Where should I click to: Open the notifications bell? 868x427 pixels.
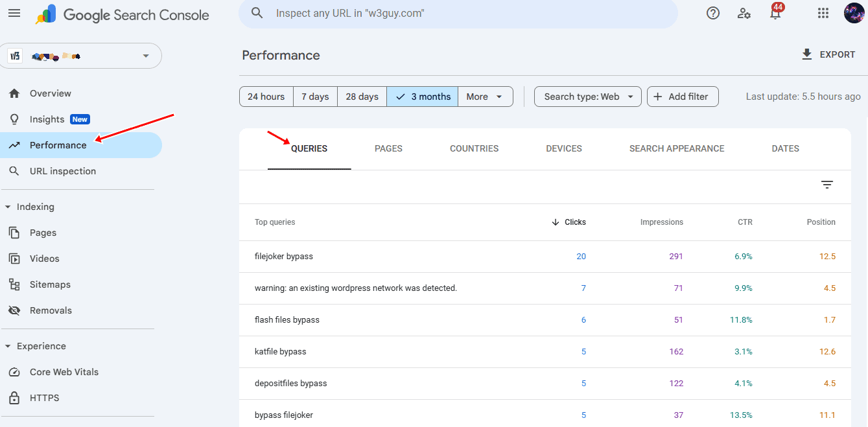(775, 14)
